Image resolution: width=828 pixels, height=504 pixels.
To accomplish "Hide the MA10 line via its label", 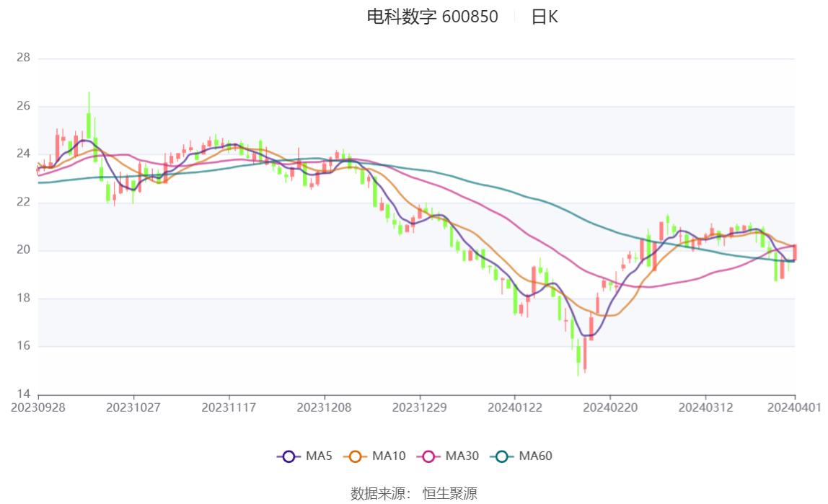I will click(389, 456).
